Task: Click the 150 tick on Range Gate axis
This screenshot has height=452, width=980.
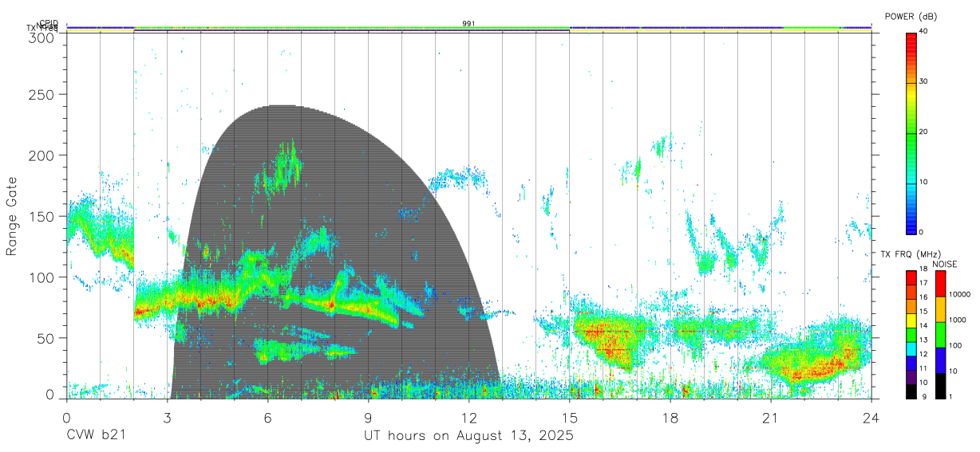Action: click(x=41, y=216)
